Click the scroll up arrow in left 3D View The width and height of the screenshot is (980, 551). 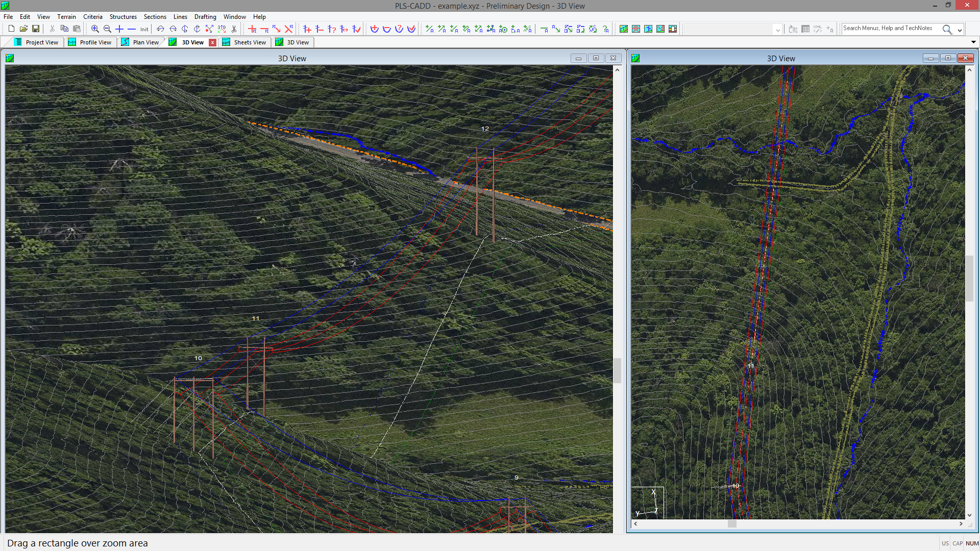tap(617, 69)
